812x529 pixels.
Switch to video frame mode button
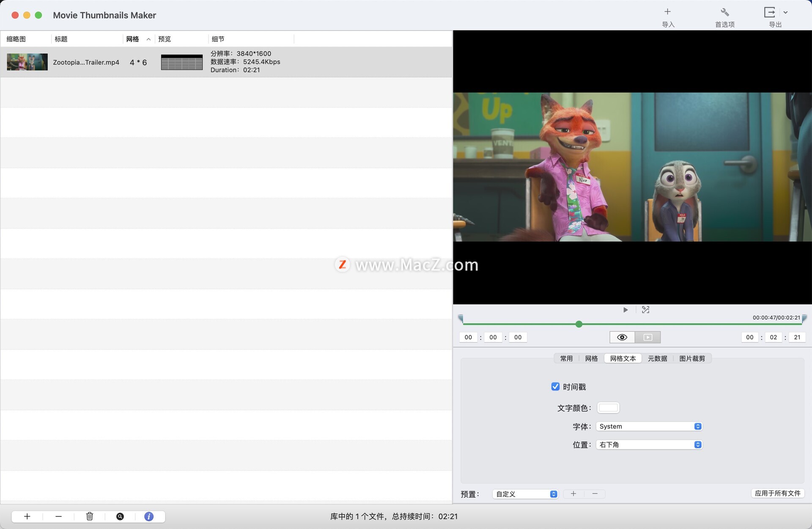tap(648, 337)
